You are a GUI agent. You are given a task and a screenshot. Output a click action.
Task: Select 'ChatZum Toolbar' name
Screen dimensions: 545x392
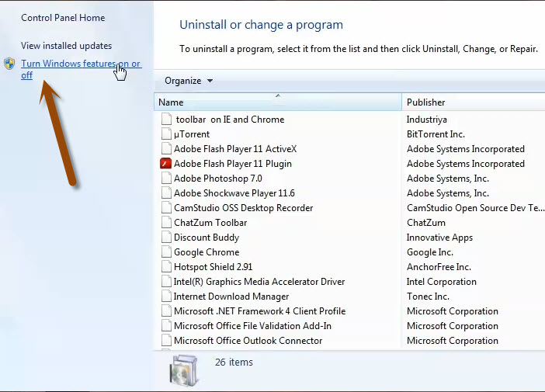click(x=210, y=223)
